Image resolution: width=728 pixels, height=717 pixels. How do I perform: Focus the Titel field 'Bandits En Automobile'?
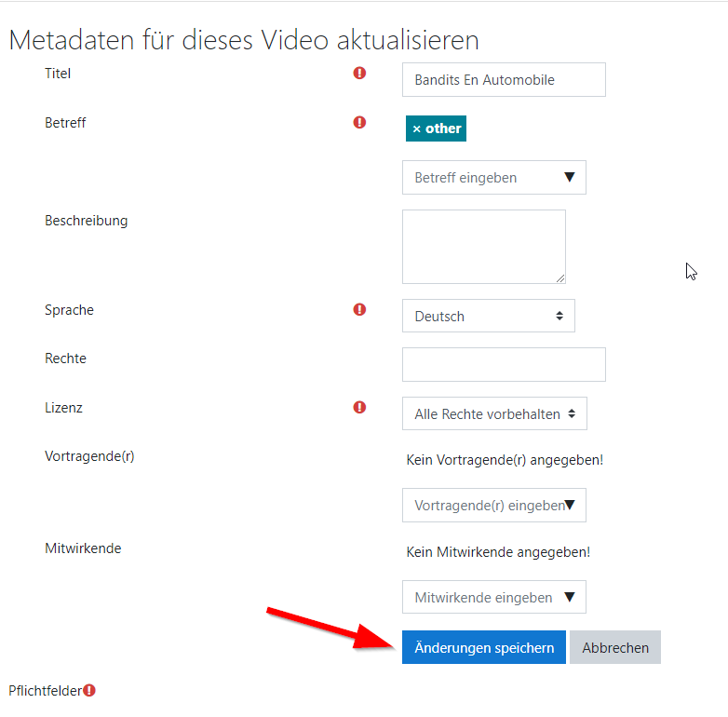(503, 80)
